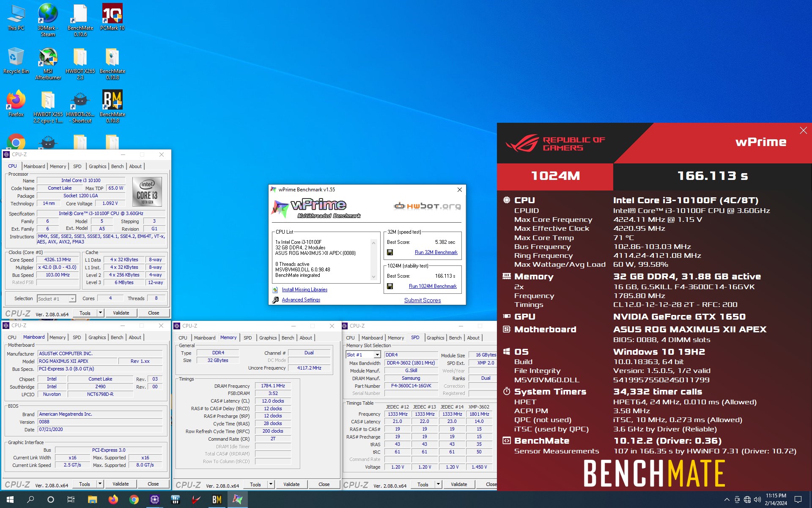Click Submit Scores link

click(422, 300)
